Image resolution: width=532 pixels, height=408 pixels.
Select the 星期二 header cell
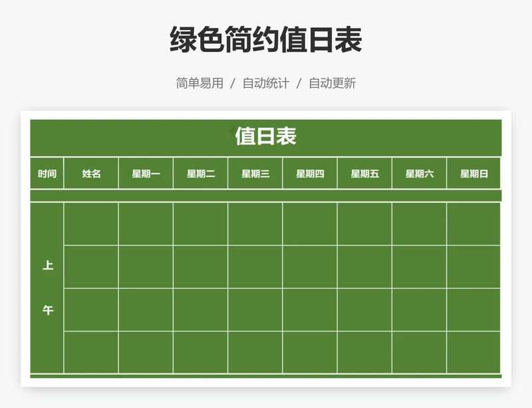(x=201, y=173)
